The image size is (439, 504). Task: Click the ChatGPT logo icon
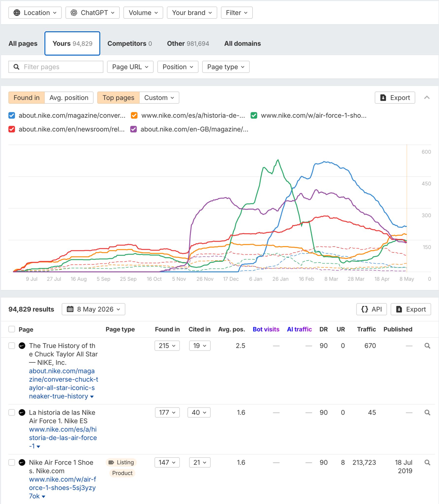(x=74, y=13)
